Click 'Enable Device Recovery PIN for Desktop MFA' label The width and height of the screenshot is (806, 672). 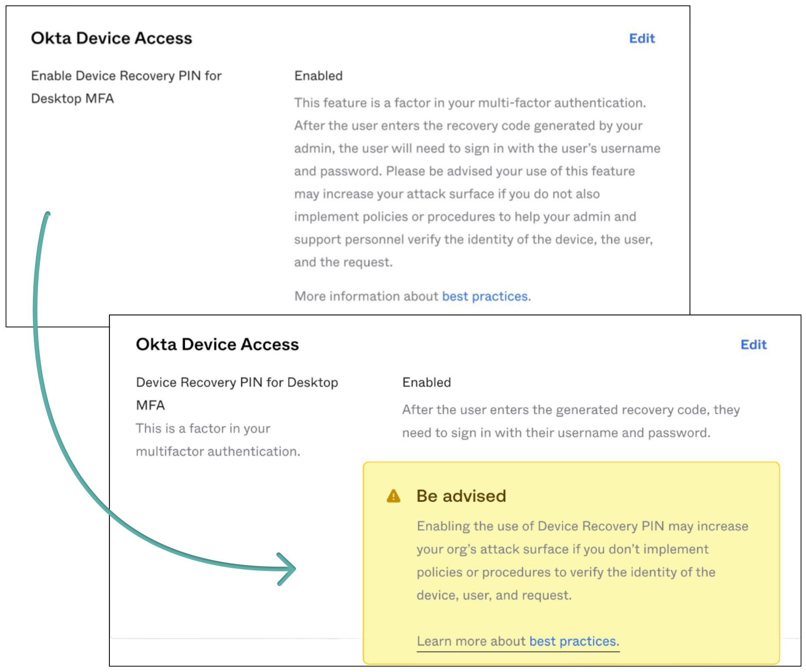(x=126, y=87)
